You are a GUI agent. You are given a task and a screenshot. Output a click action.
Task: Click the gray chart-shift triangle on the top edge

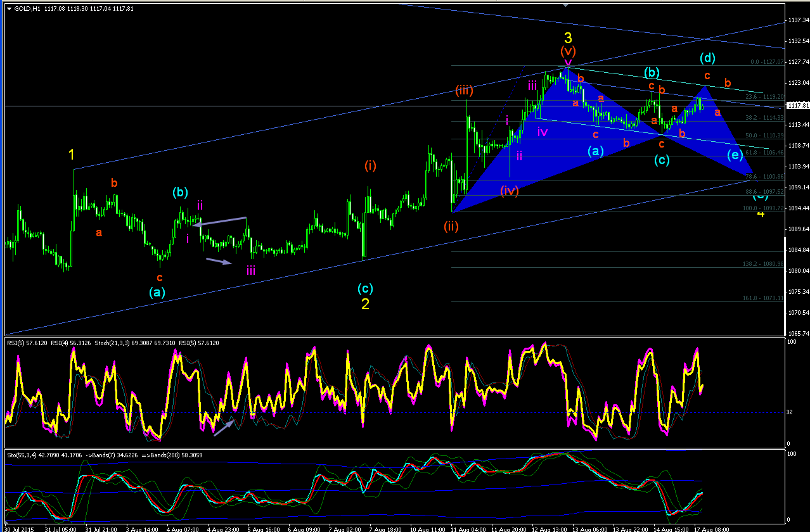pyautogui.click(x=566, y=5)
